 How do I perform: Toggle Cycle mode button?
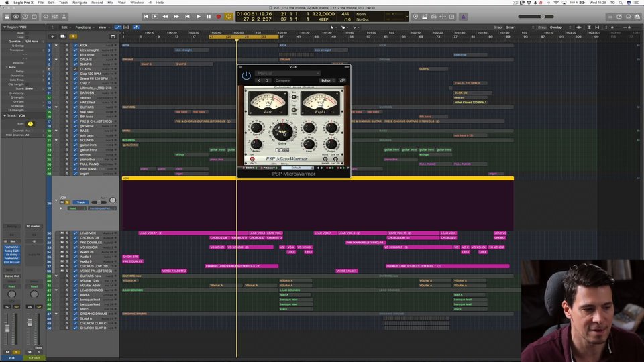coord(229,17)
